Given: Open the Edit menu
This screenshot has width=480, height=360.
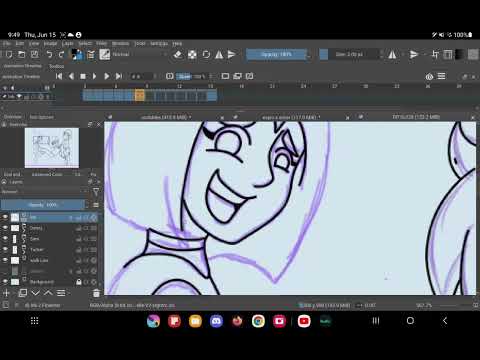Looking at the screenshot, I should click(x=20, y=43).
